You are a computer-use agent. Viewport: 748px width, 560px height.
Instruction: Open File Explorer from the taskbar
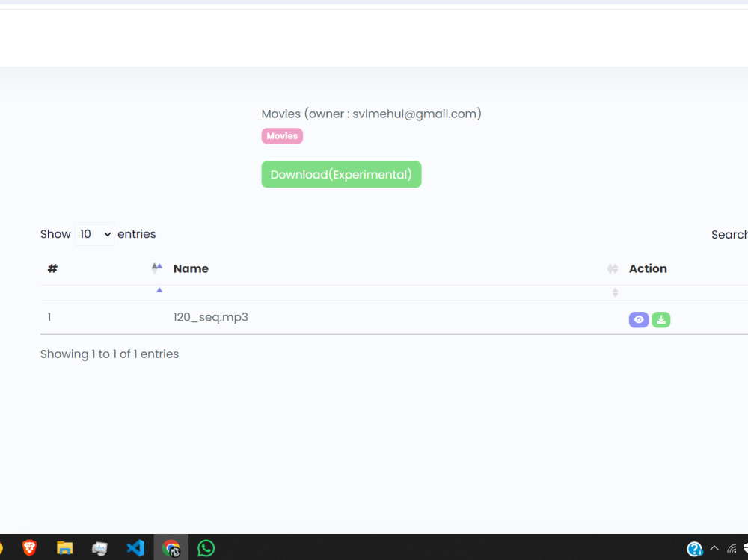(x=64, y=547)
